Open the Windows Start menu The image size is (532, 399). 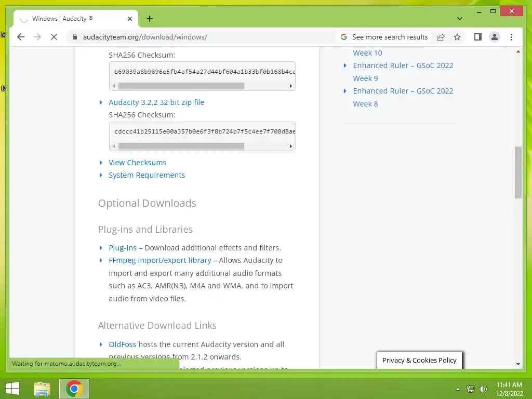pos(12,389)
